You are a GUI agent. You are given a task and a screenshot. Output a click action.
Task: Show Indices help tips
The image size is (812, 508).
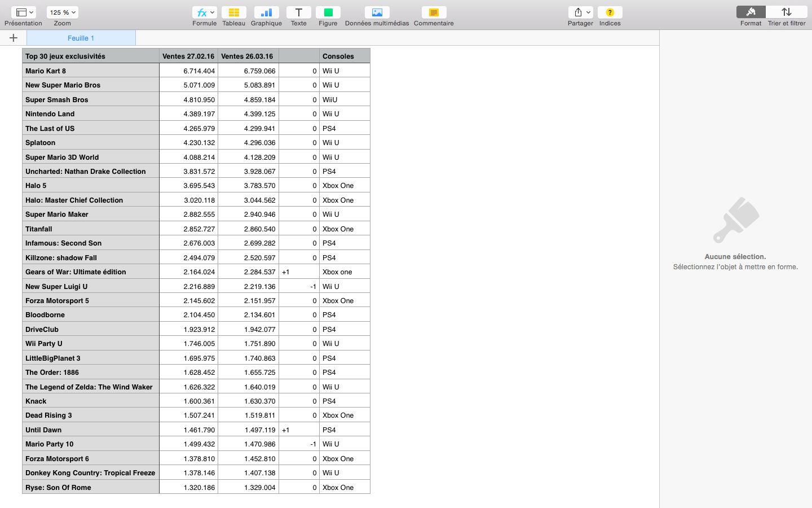(x=610, y=12)
